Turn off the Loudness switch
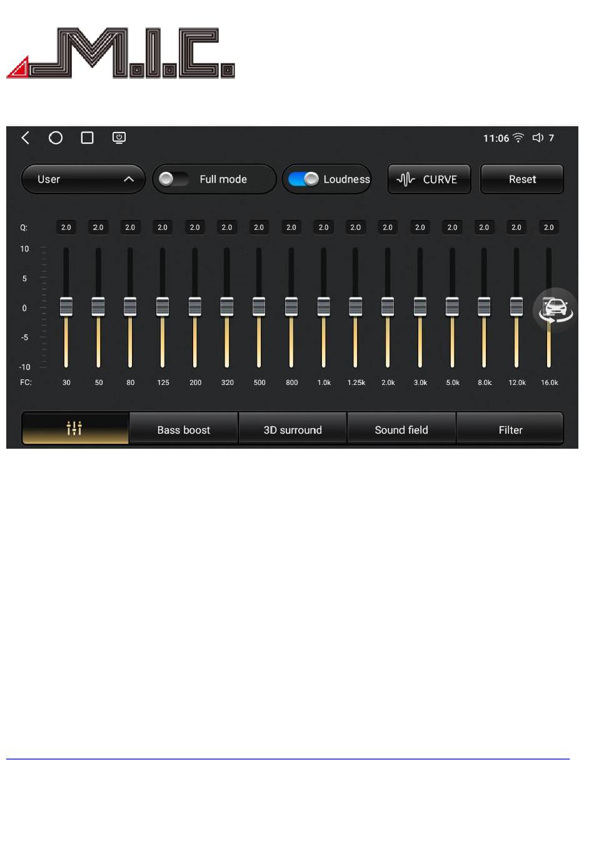Screen dimensions: 594x868 coord(304,179)
